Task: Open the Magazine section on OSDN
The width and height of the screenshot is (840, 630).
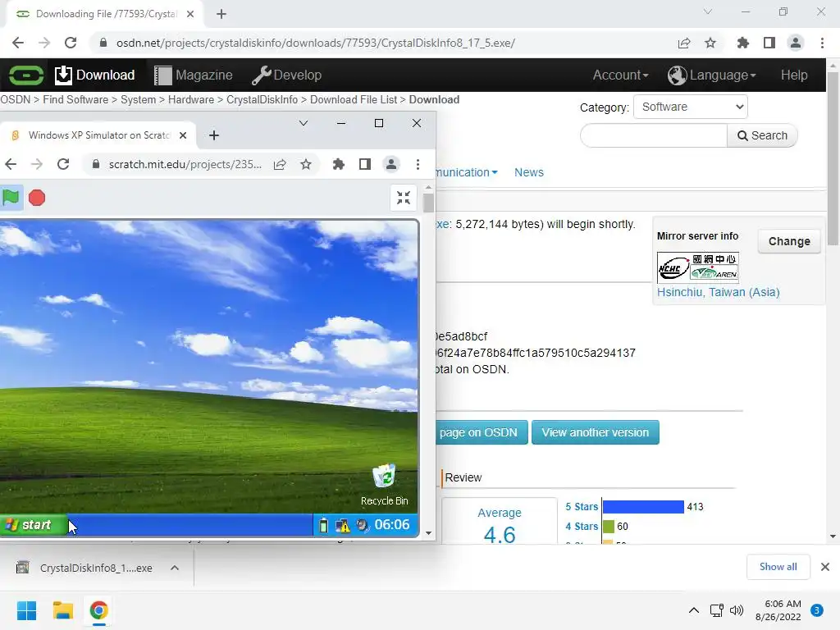Action: point(194,75)
